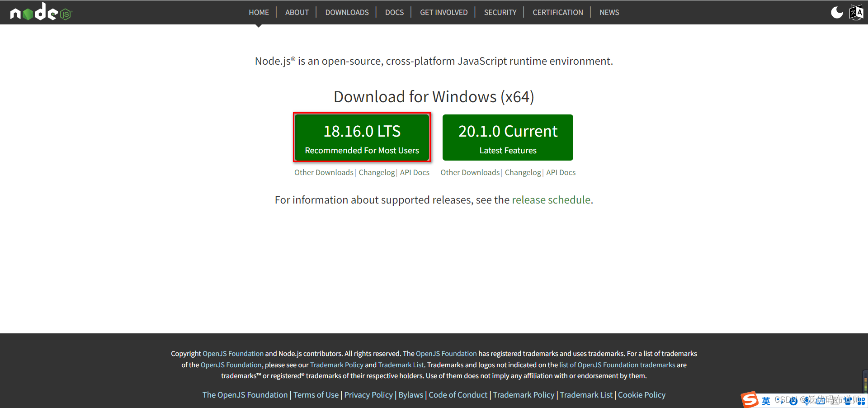Toggle the 英 English input mode
The width and height of the screenshot is (868, 408).
(x=766, y=401)
